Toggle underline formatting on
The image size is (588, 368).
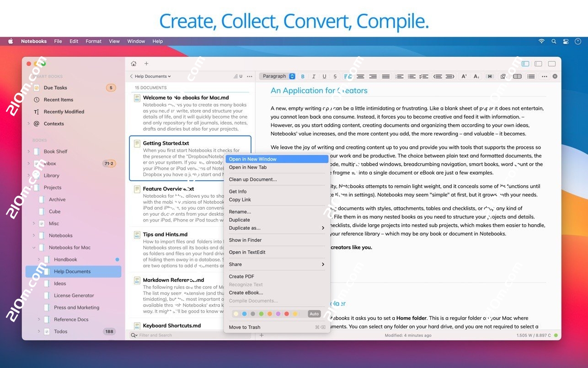pyautogui.click(x=324, y=76)
